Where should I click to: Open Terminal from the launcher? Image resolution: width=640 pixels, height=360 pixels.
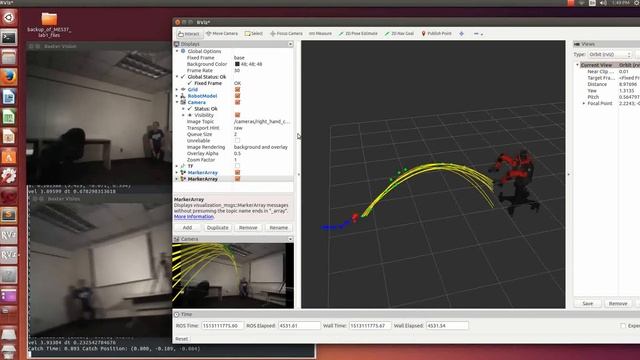(x=9, y=38)
